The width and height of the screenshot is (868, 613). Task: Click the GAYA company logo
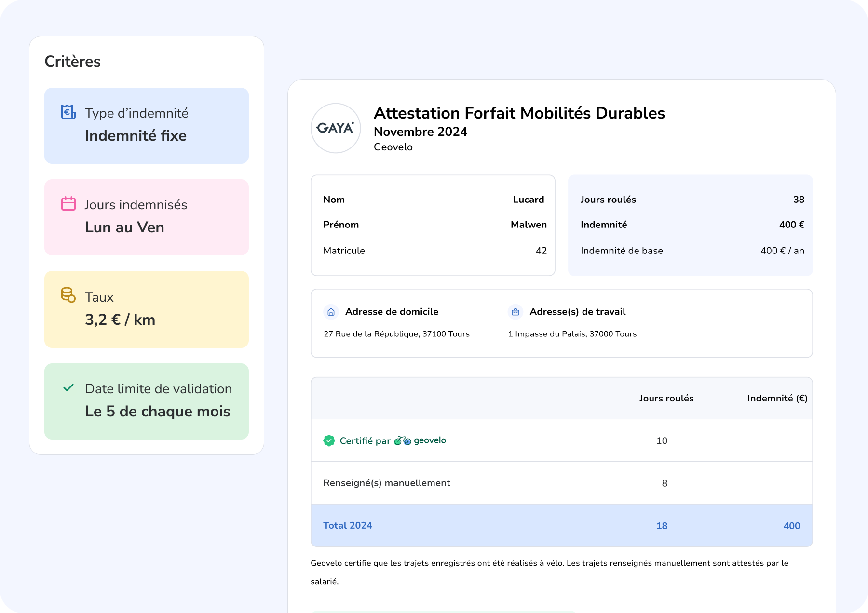coord(336,128)
